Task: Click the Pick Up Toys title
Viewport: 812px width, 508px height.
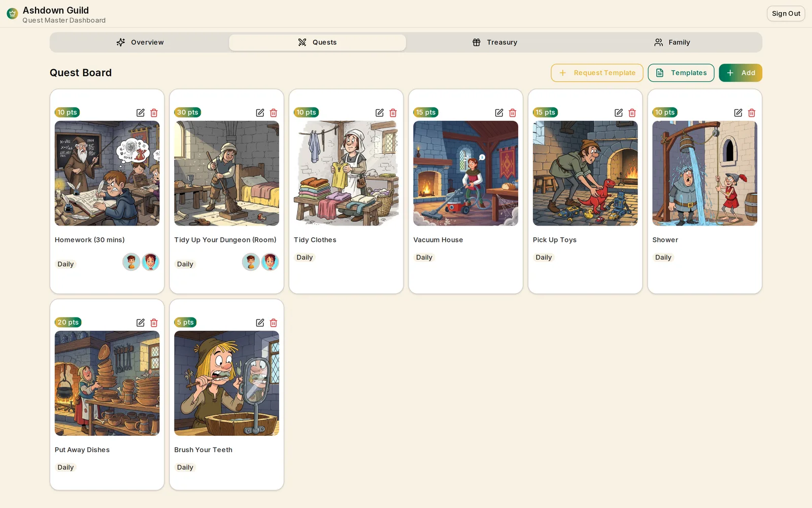Action: [555, 240]
